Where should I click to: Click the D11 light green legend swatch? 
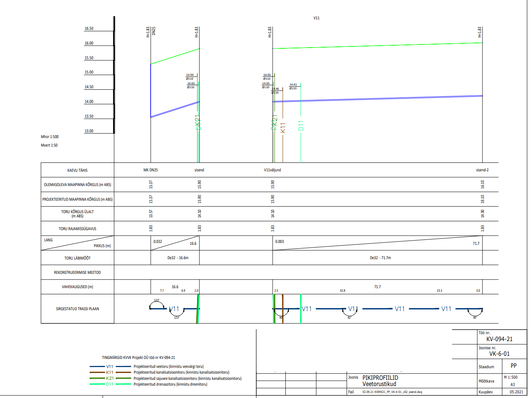pyautogui.click(x=97, y=384)
